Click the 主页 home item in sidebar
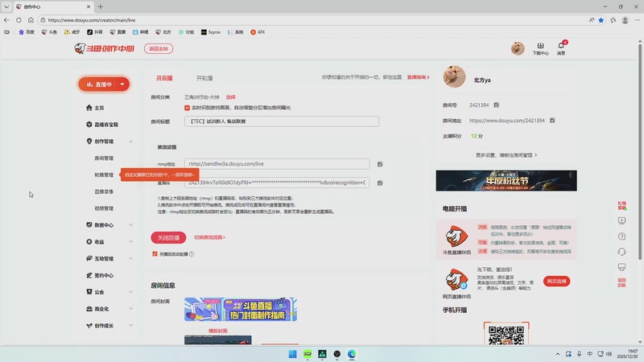Viewport: 644px width, 362px height. coord(95,108)
